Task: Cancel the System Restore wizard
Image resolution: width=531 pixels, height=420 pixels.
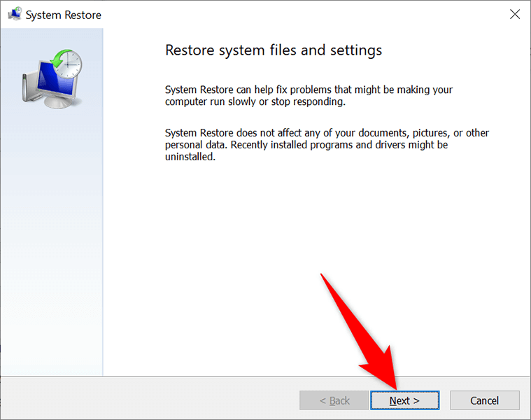Action: (x=485, y=400)
